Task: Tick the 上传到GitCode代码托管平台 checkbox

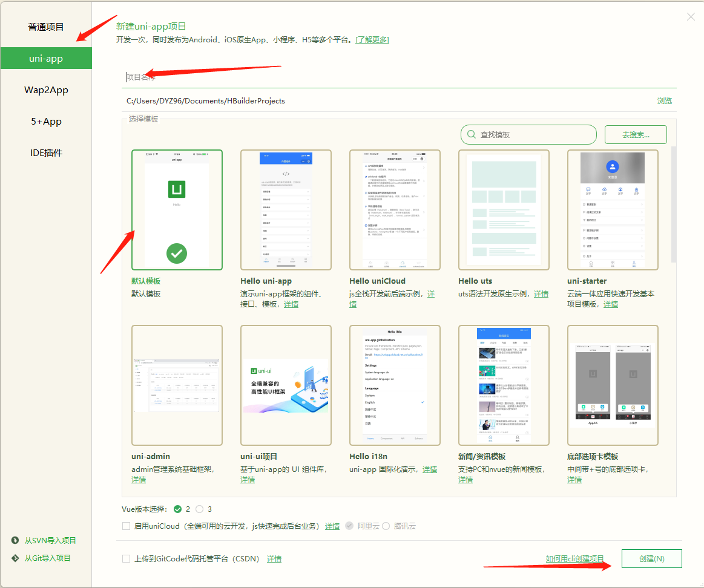Action: [126, 559]
